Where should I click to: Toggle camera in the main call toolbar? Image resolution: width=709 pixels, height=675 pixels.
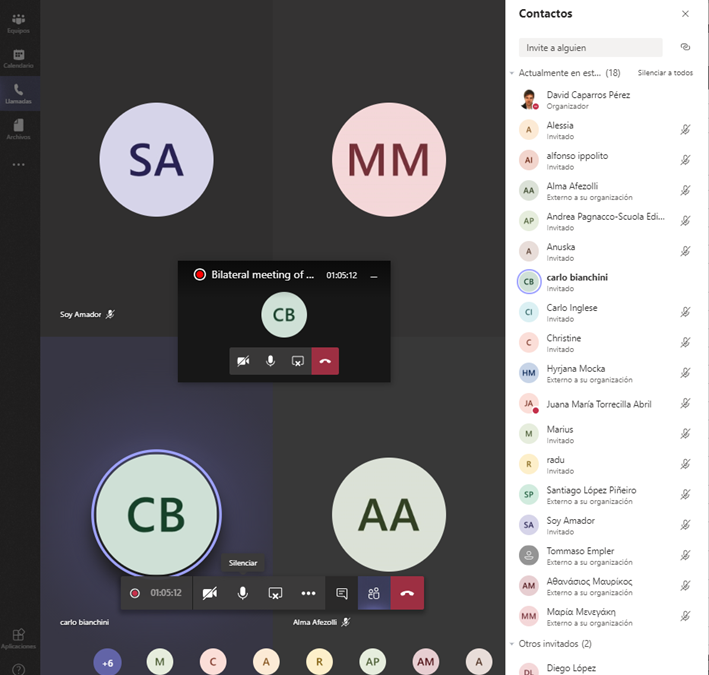[209, 593]
